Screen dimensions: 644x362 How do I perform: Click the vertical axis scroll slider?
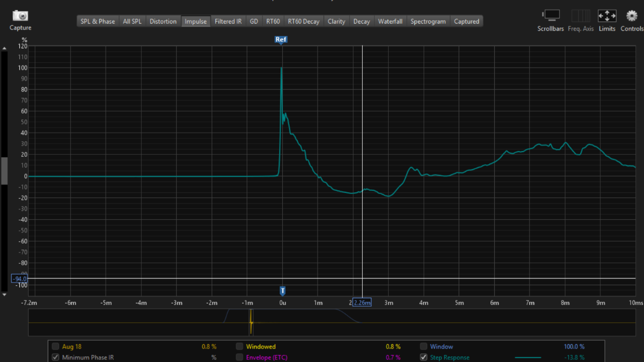4,171
